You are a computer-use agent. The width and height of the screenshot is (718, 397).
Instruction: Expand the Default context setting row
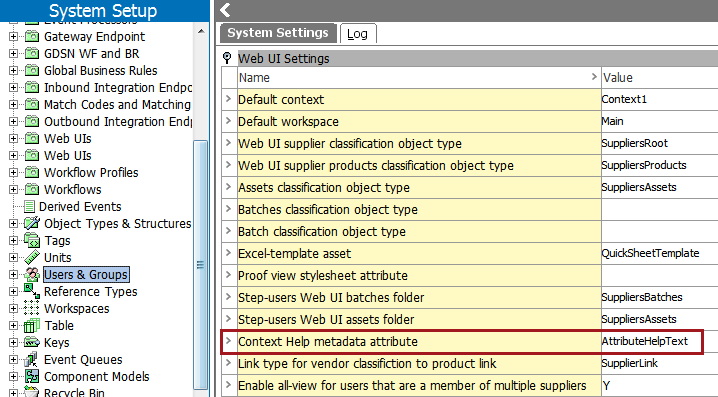228,99
